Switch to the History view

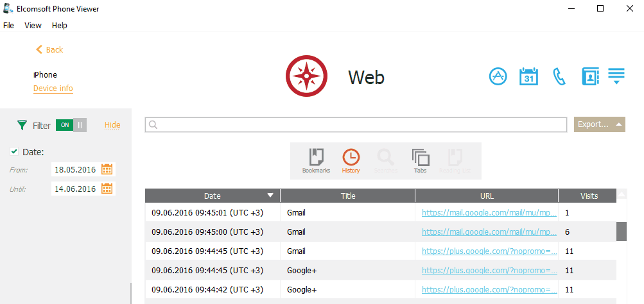click(351, 160)
